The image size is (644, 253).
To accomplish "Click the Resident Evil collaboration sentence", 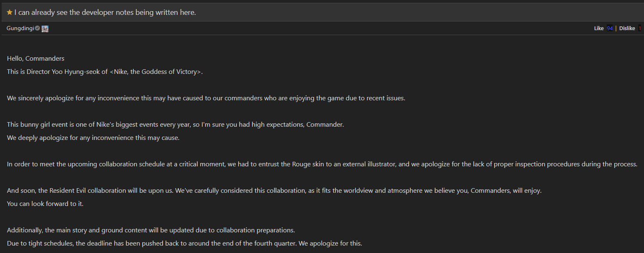I will (274, 191).
